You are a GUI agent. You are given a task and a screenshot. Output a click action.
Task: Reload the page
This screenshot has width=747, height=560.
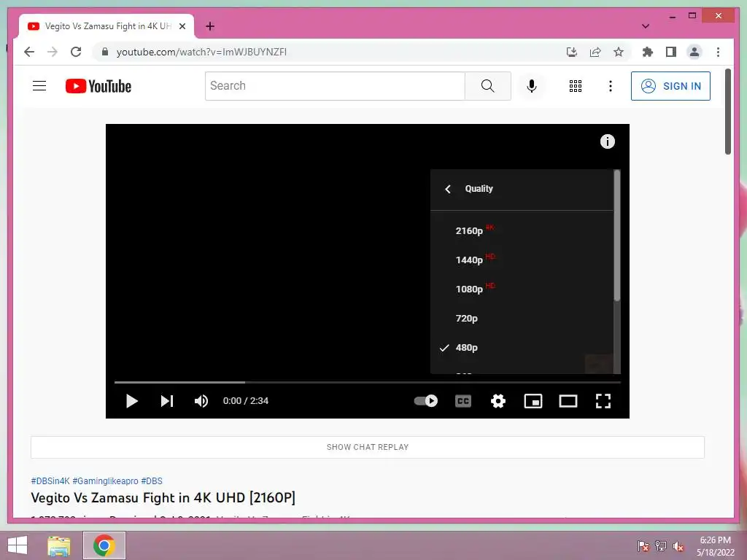click(x=76, y=52)
